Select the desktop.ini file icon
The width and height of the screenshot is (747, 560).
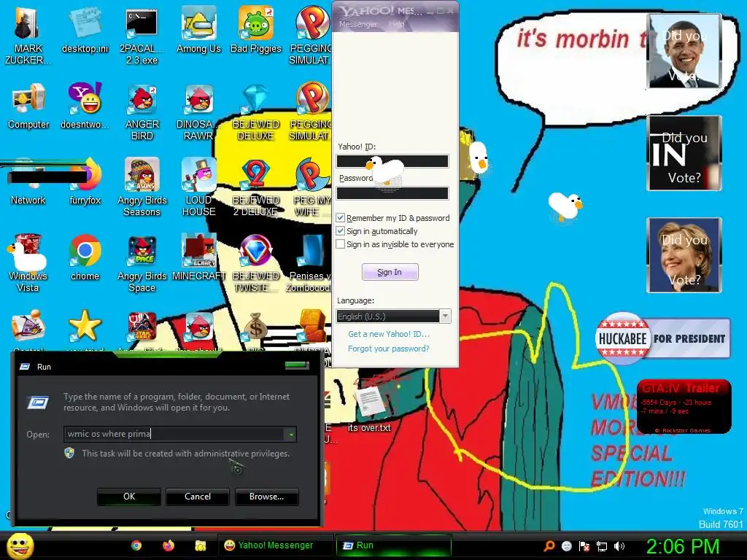(85, 31)
